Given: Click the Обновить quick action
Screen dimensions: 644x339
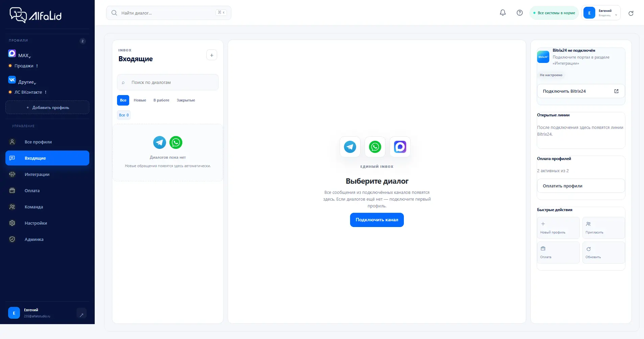Looking at the screenshot, I should [x=603, y=252].
